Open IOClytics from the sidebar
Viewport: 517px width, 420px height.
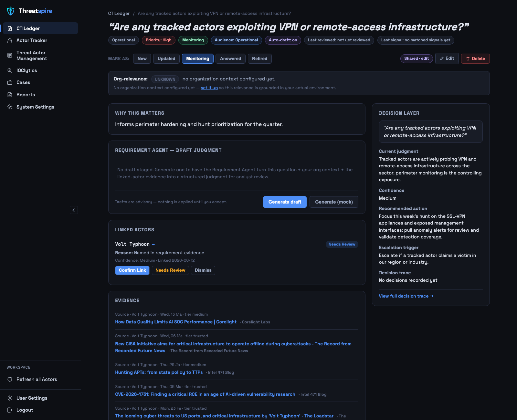(x=40, y=70)
